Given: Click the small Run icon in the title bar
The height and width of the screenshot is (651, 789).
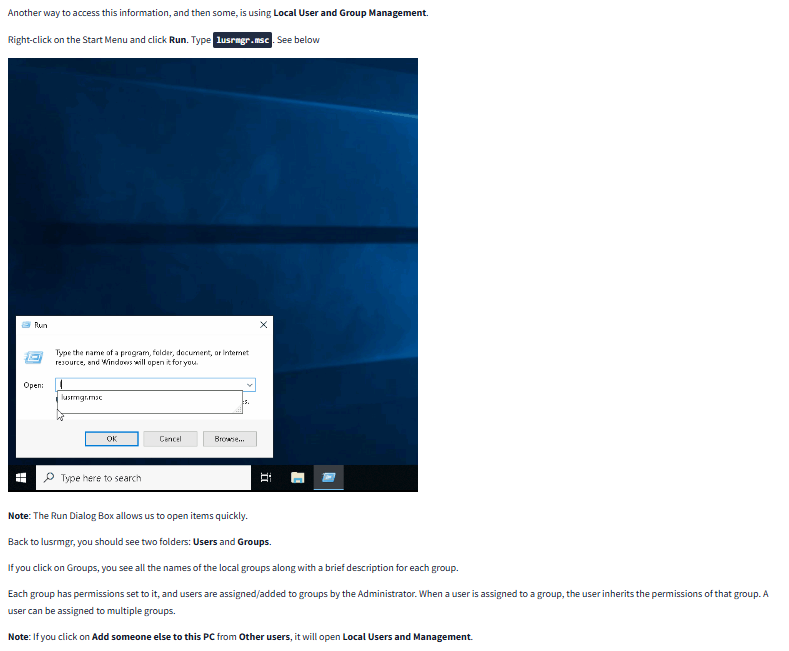Looking at the screenshot, I should point(26,325).
